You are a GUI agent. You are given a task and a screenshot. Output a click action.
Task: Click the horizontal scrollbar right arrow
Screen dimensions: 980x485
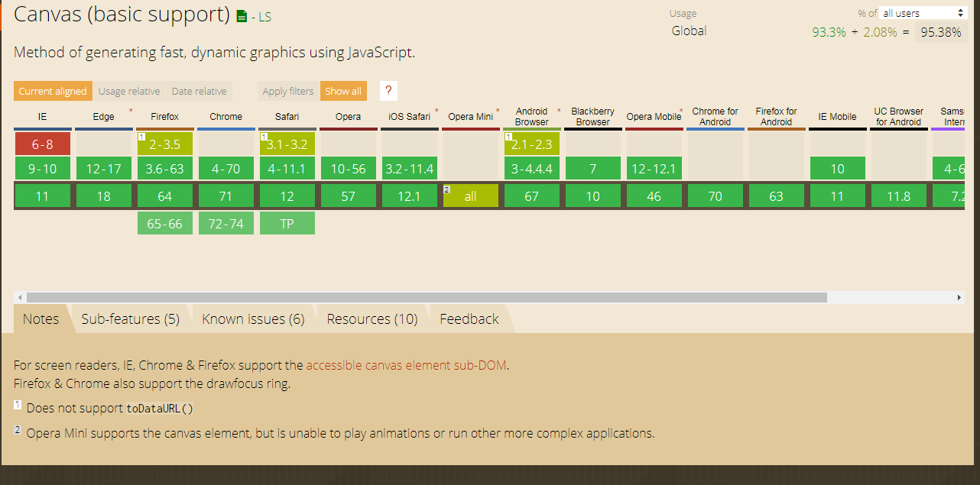(959, 297)
